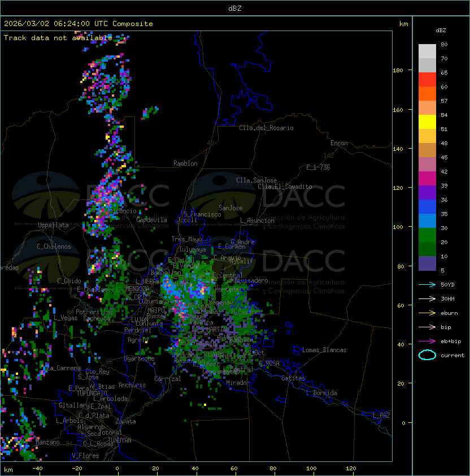Click the 'Zapata' place label
Image resolution: width=470 pixels, height=476 pixels.
point(125,421)
